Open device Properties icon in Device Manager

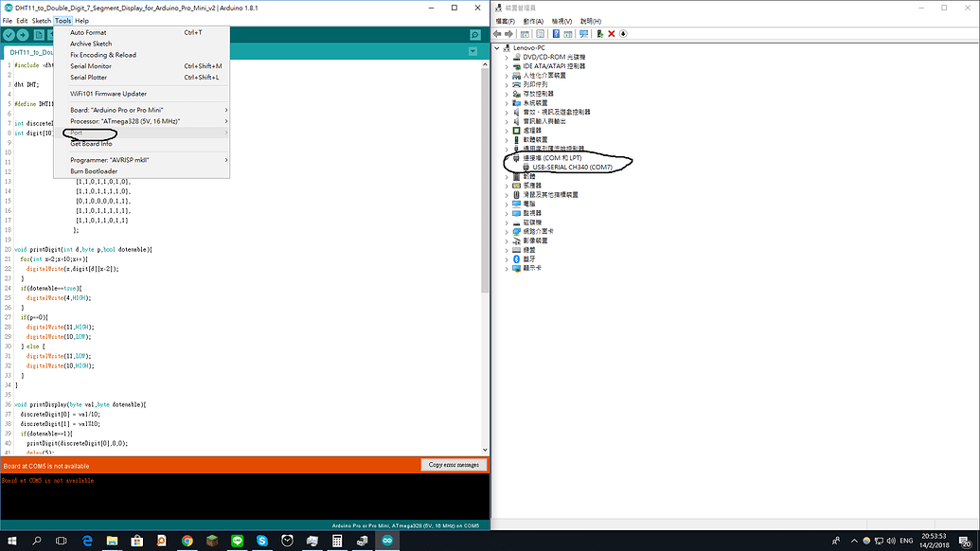coord(525,34)
